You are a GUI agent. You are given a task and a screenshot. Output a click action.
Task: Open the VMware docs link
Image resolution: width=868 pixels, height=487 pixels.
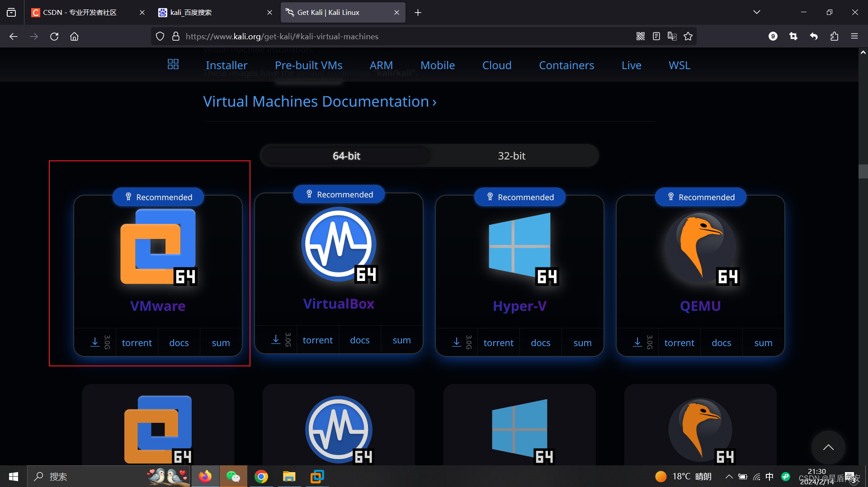tap(179, 343)
